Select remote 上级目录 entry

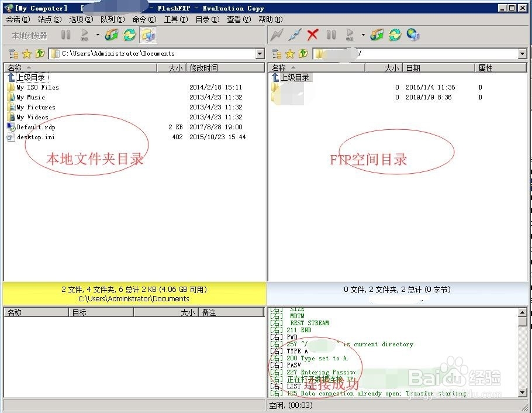[x=292, y=77]
